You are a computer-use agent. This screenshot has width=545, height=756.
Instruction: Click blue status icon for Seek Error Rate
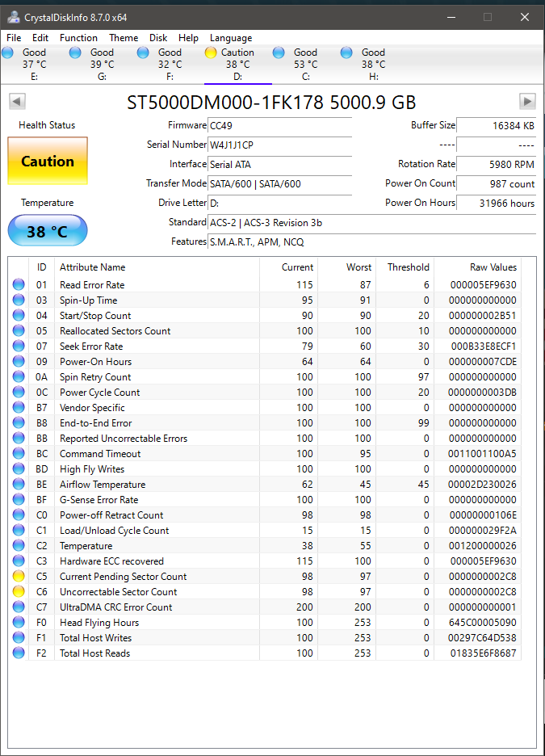tap(19, 346)
